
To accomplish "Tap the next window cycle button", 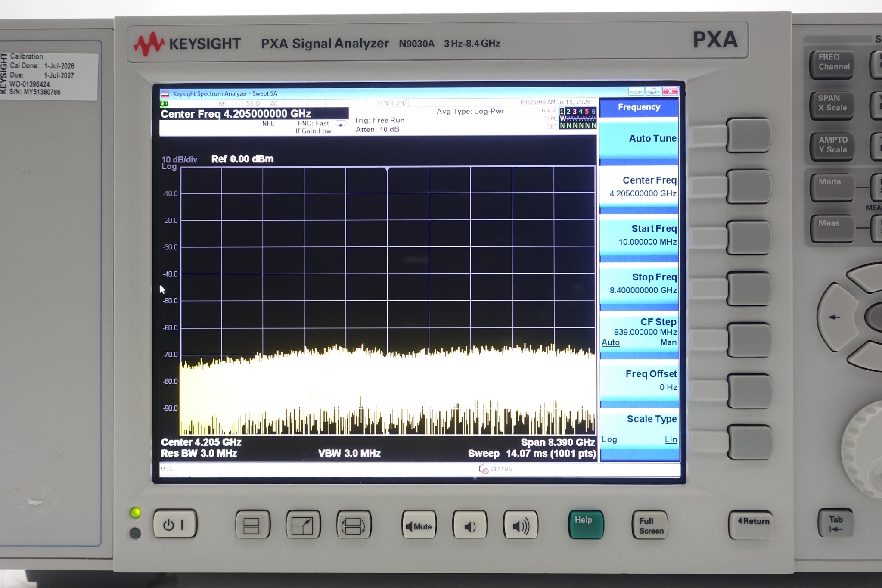I will pos(353,525).
